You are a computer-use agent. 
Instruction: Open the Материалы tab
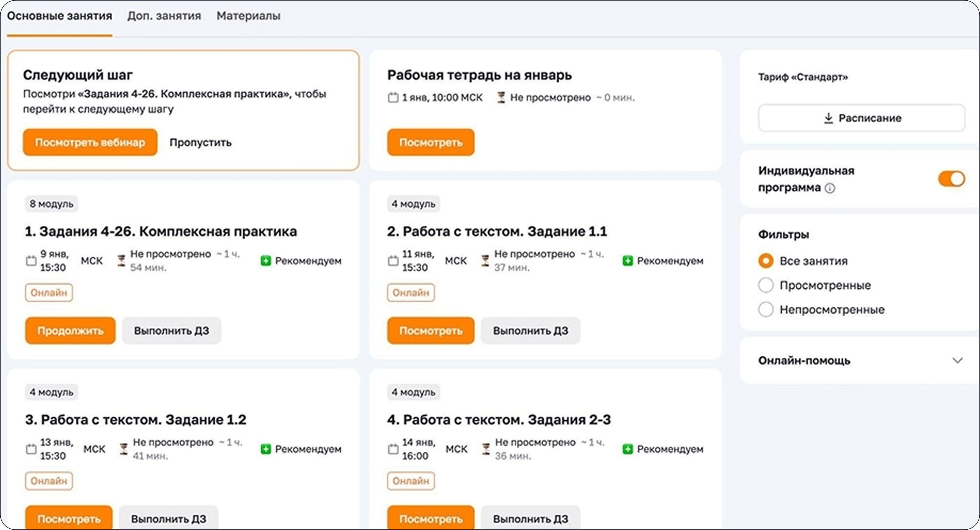coord(248,16)
